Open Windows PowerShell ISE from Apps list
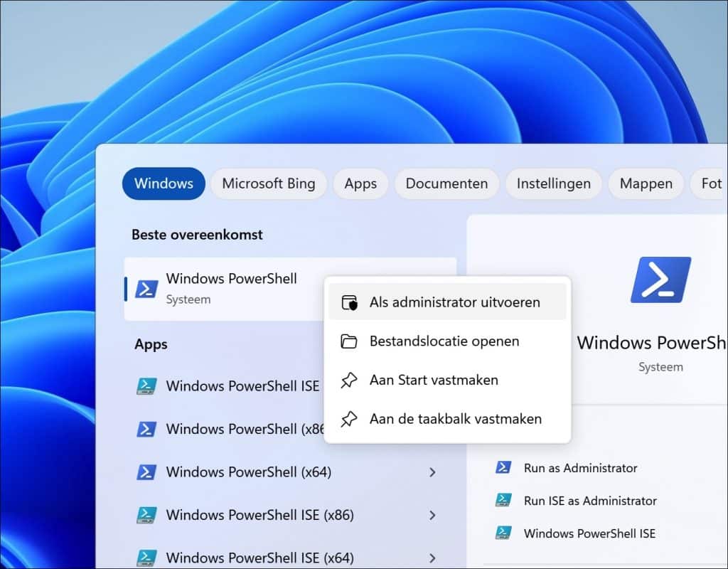 point(242,386)
